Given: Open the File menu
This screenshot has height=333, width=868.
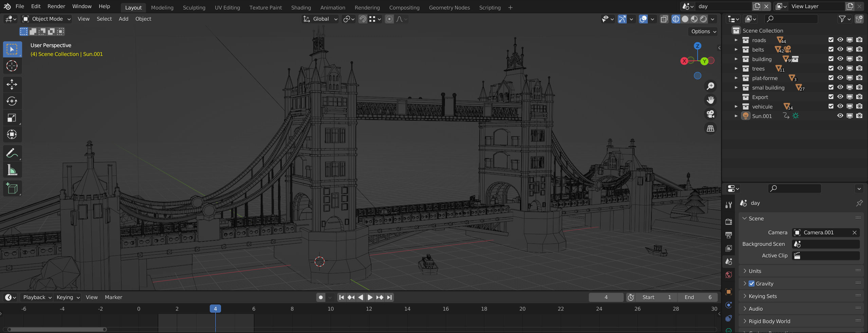Looking at the screenshot, I should pos(20,6).
